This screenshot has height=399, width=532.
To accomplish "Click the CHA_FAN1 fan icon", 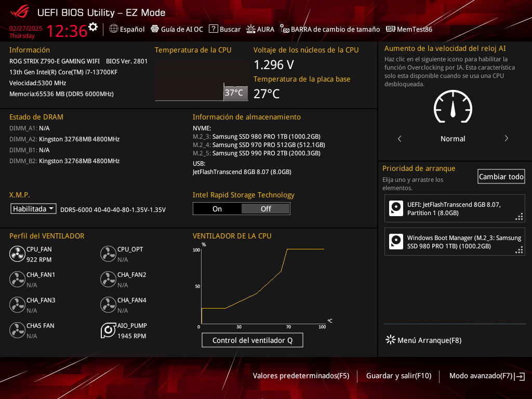I will [17, 279].
